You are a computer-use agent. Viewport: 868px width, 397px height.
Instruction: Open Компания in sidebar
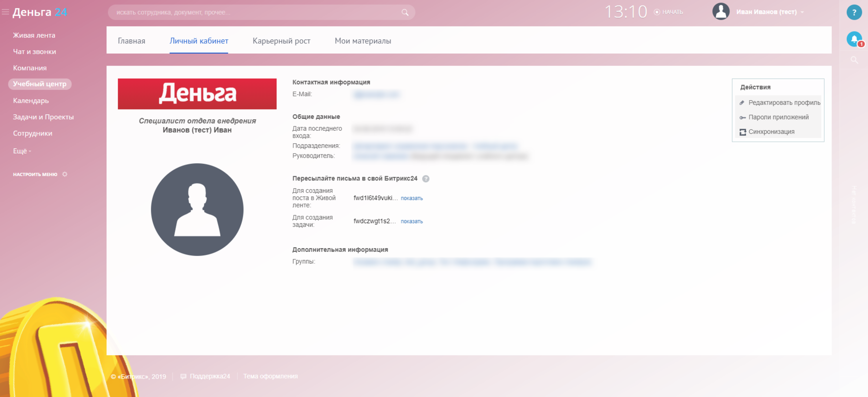pyautogui.click(x=30, y=68)
